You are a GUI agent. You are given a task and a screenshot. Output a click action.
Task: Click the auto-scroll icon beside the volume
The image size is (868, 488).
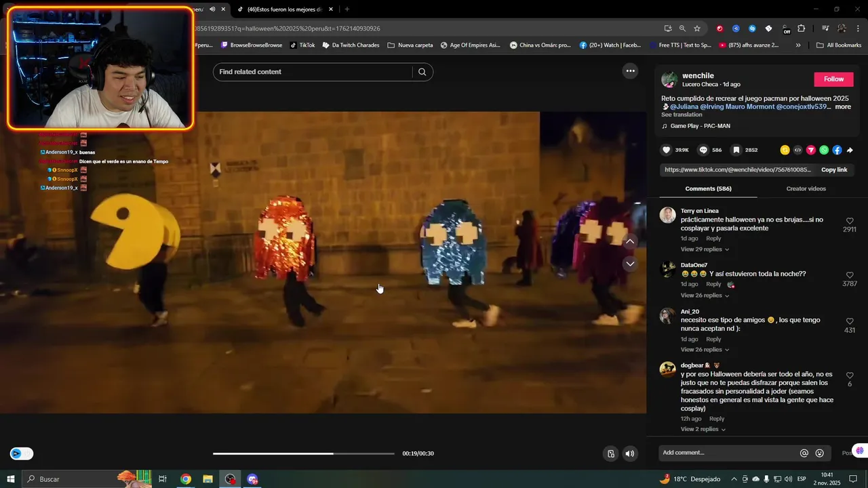click(x=611, y=453)
